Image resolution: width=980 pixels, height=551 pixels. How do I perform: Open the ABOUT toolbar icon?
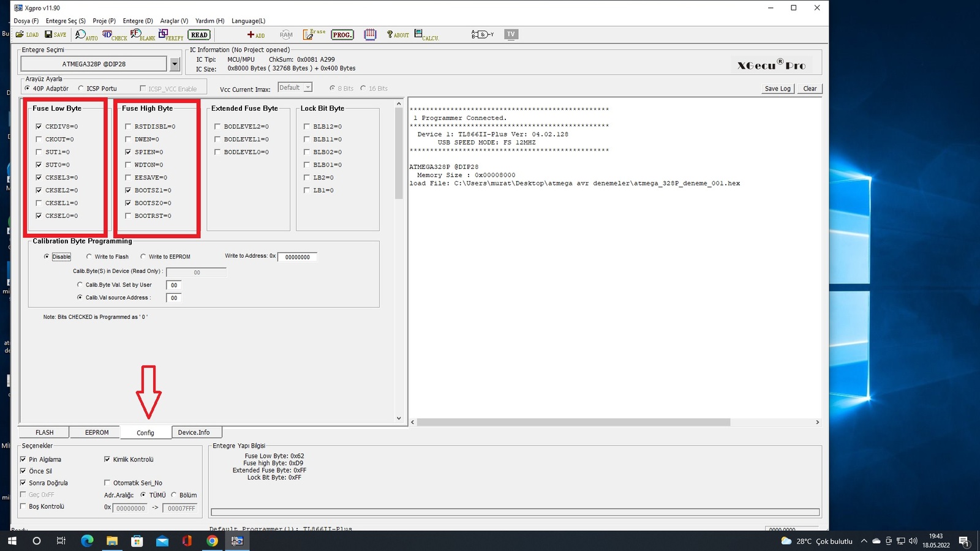click(398, 35)
